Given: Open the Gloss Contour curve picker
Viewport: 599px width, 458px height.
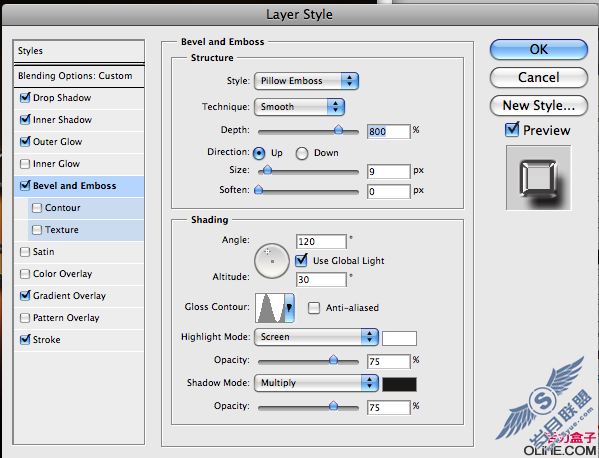Looking at the screenshot, I should 270,307.
